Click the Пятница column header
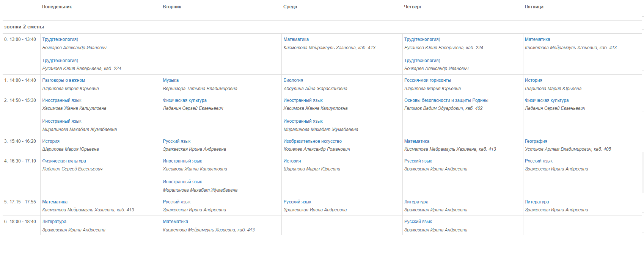 [x=534, y=7]
